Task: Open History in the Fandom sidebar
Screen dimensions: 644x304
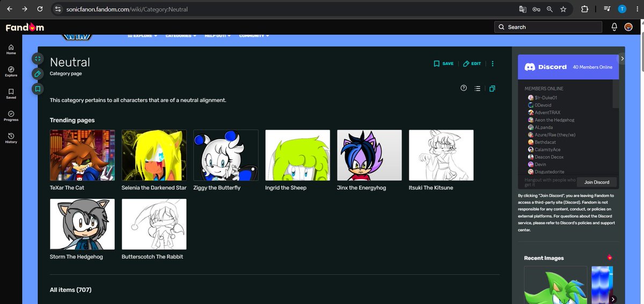Action: point(11,138)
